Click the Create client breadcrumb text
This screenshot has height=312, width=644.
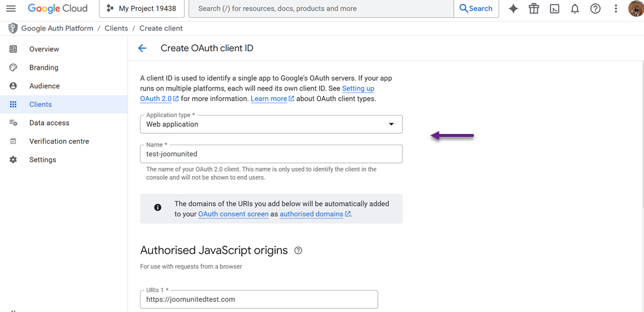pyautogui.click(x=161, y=29)
